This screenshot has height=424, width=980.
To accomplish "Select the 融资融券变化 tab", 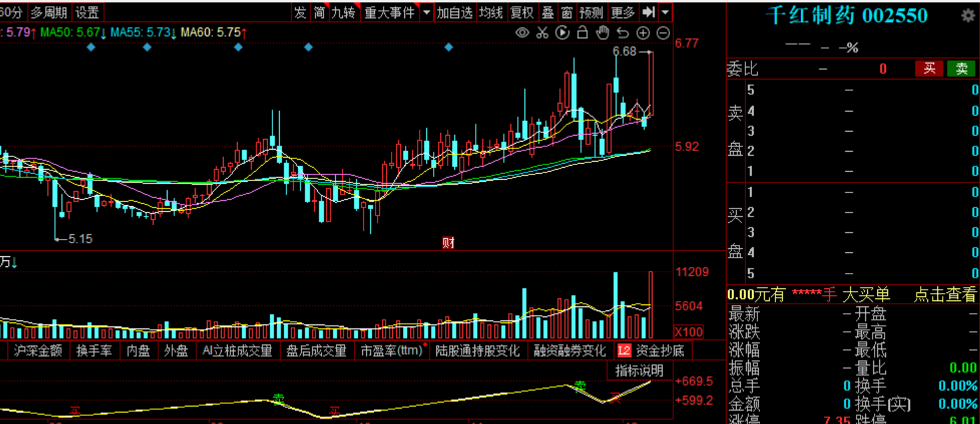I will click(x=570, y=350).
